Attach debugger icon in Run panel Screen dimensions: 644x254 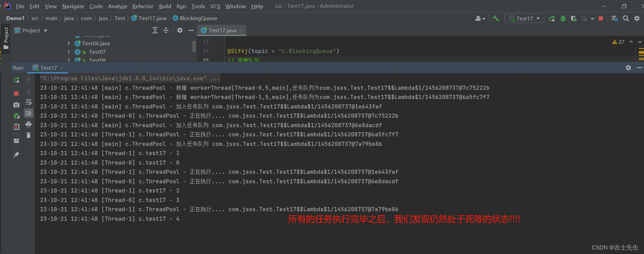16,116
